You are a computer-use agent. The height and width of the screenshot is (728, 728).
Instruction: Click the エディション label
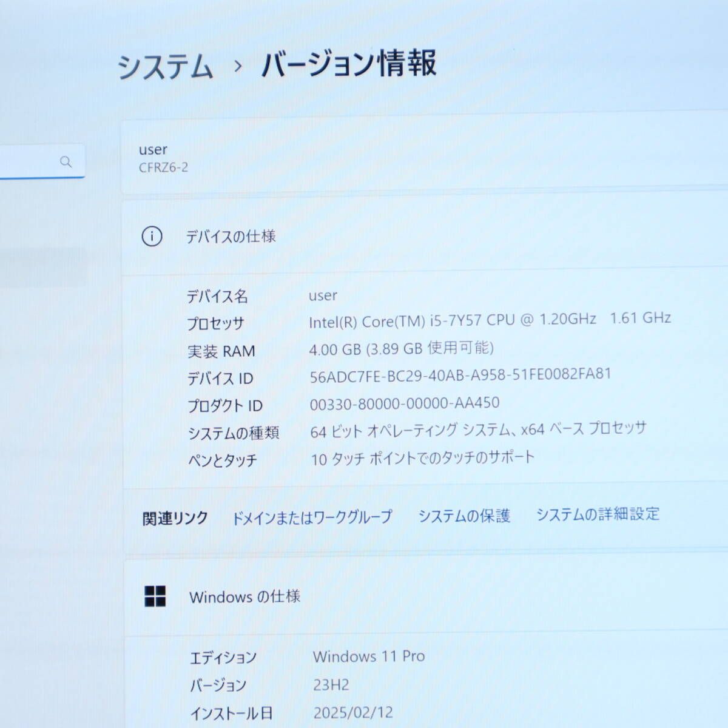(x=223, y=658)
